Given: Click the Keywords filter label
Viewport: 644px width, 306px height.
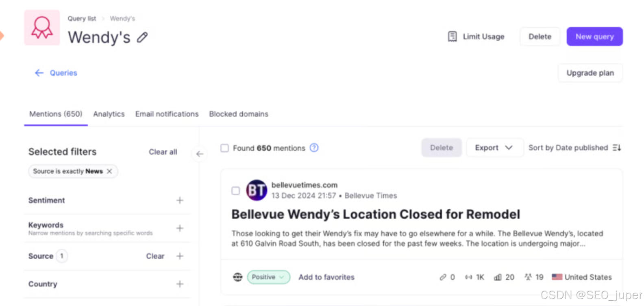Looking at the screenshot, I should (46, 225).
